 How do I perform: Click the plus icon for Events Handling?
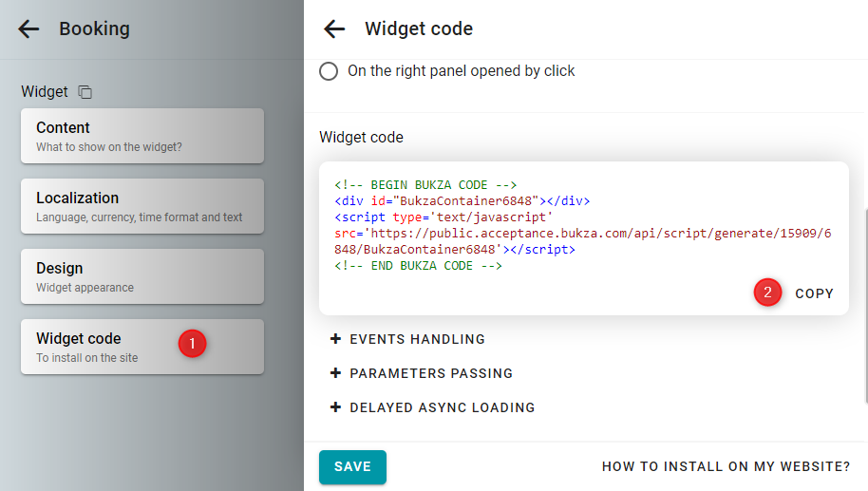(335, 339)
